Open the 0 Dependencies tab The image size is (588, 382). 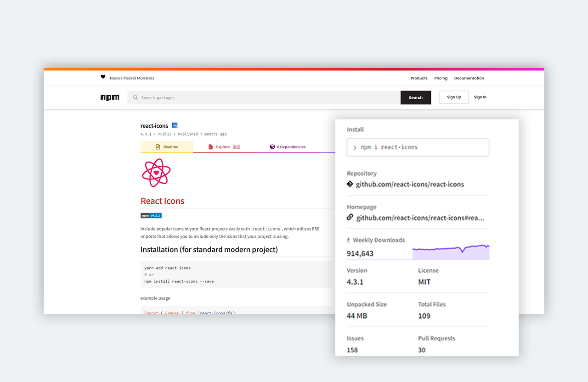tap(288, 147)
